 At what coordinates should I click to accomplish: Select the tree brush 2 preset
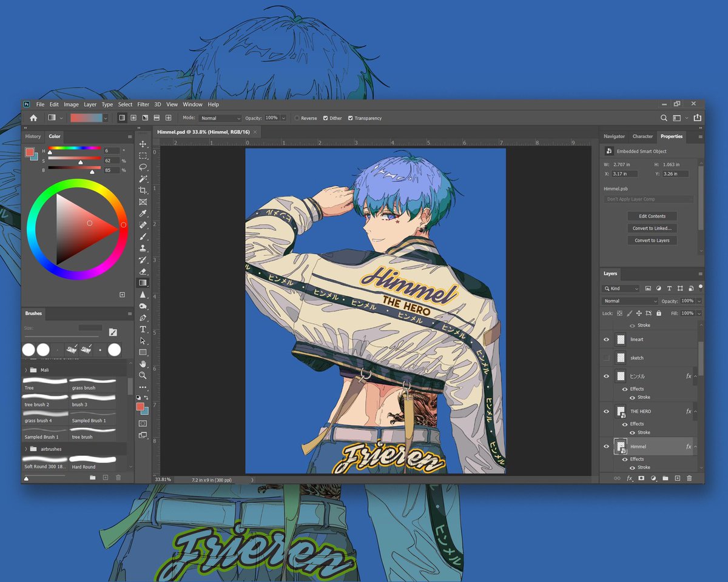click(45, 400)
